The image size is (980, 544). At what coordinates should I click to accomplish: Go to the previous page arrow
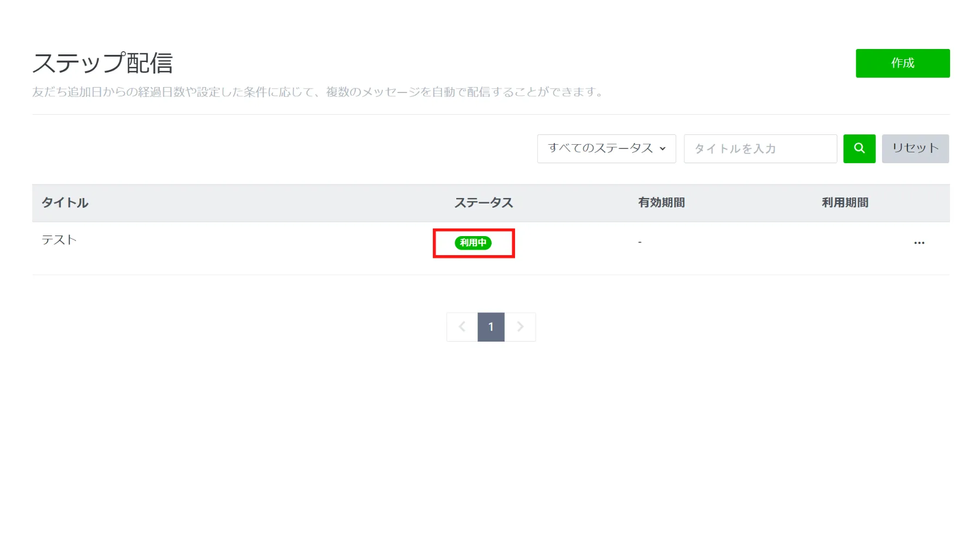click(x=462, y=327)
